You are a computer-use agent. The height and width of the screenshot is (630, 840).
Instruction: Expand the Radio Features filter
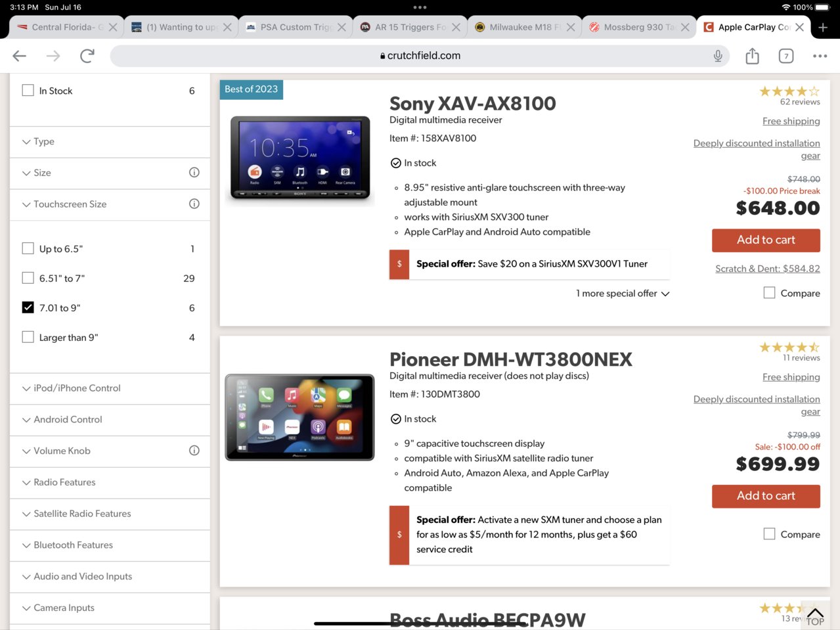[110, 483]
